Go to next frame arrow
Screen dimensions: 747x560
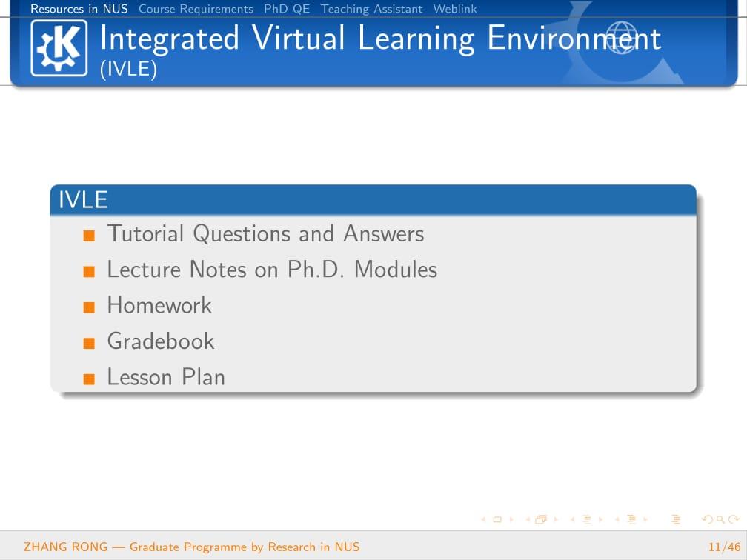pos(556,519)
